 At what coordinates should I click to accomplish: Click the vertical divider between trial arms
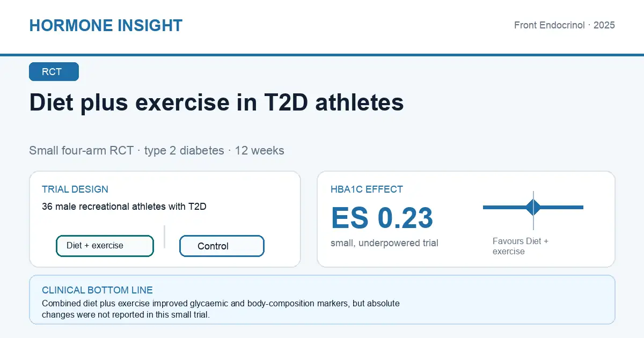pos(164,237)
